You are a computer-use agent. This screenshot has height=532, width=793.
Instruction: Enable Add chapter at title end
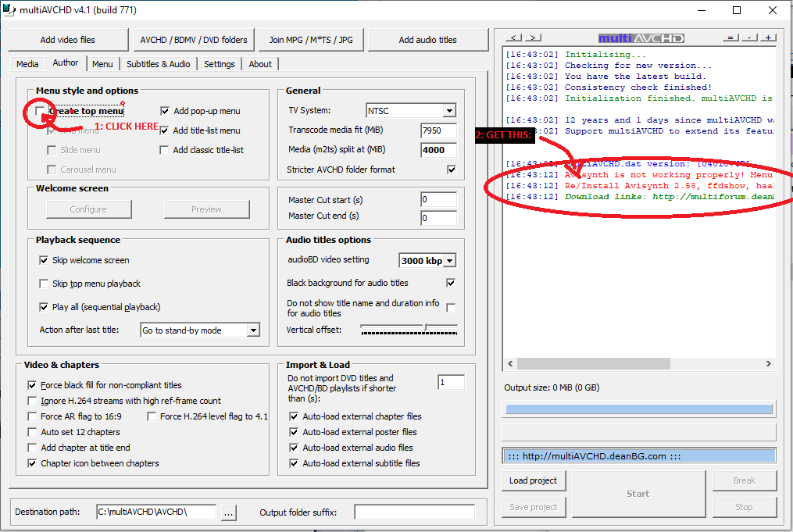point(32,448)
